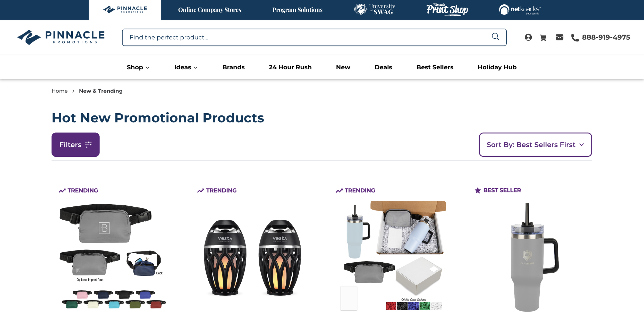Open the Holiday Hub menu item
The image size is (644, 318).
coord(497,67)
